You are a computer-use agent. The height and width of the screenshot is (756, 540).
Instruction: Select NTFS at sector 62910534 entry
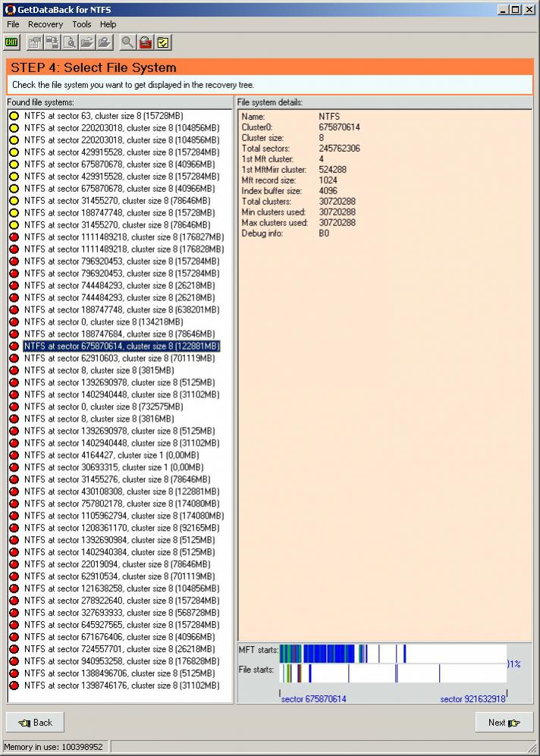point(120,576)
